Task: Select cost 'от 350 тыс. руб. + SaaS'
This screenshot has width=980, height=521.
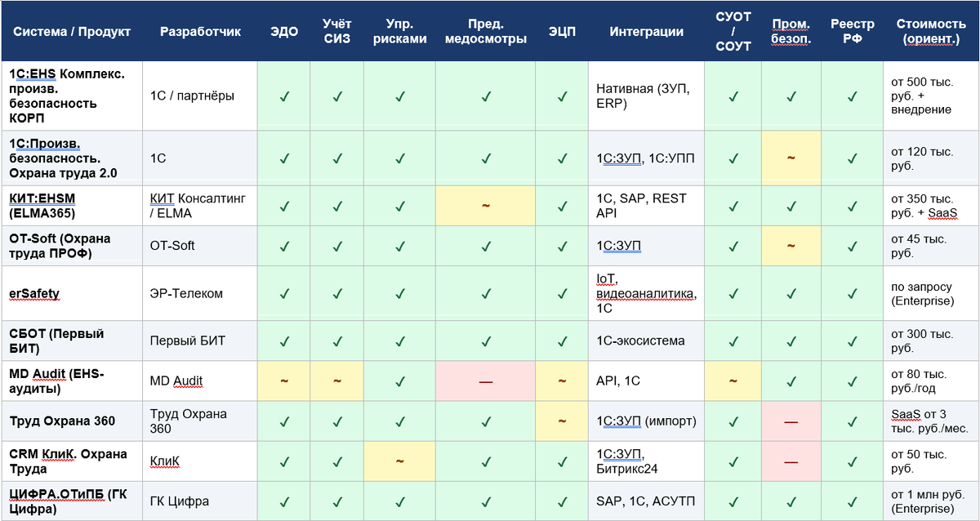Action: coord(932,206)
